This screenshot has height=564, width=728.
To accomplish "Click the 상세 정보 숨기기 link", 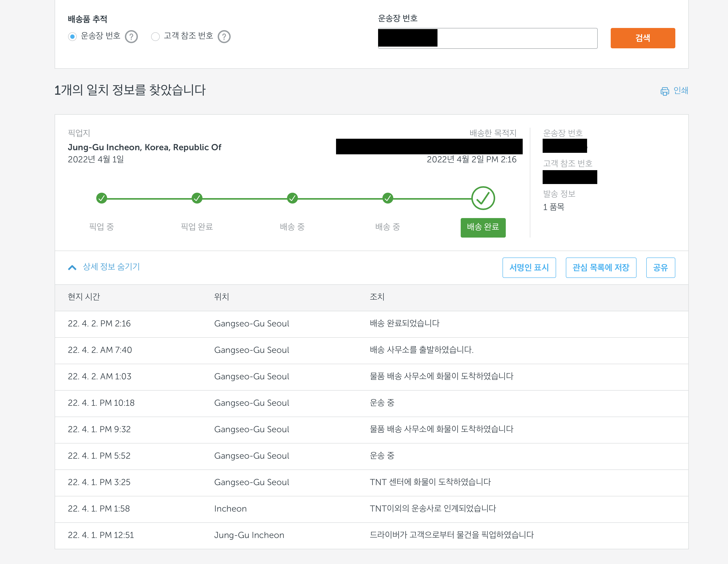I will coord(111,267).
